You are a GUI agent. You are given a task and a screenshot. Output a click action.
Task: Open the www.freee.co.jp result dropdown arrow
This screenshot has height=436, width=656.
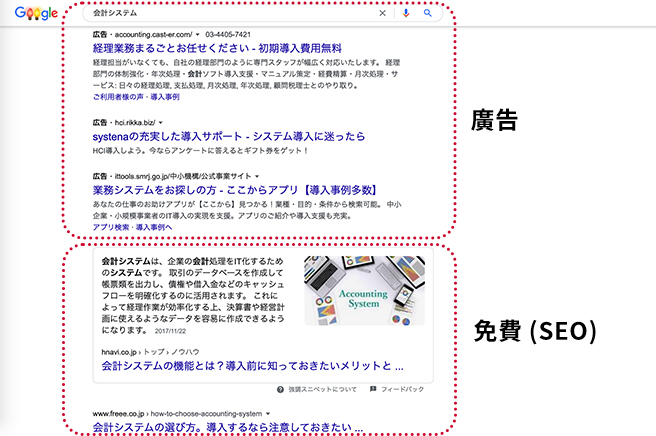pos(268,414)
